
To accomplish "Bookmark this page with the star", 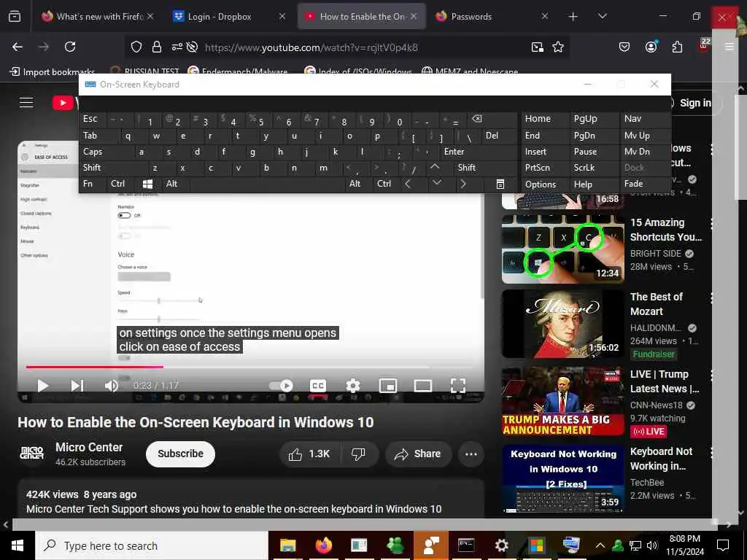I will point(558,47).
